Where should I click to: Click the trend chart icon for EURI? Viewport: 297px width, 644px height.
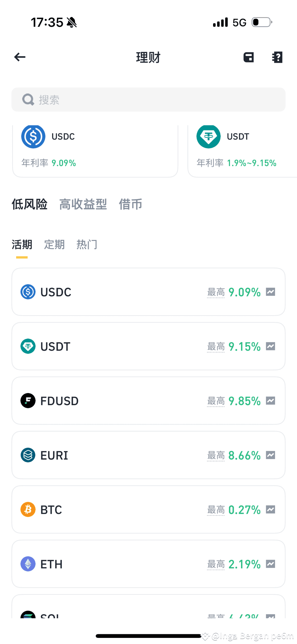[x=270, y=455]
